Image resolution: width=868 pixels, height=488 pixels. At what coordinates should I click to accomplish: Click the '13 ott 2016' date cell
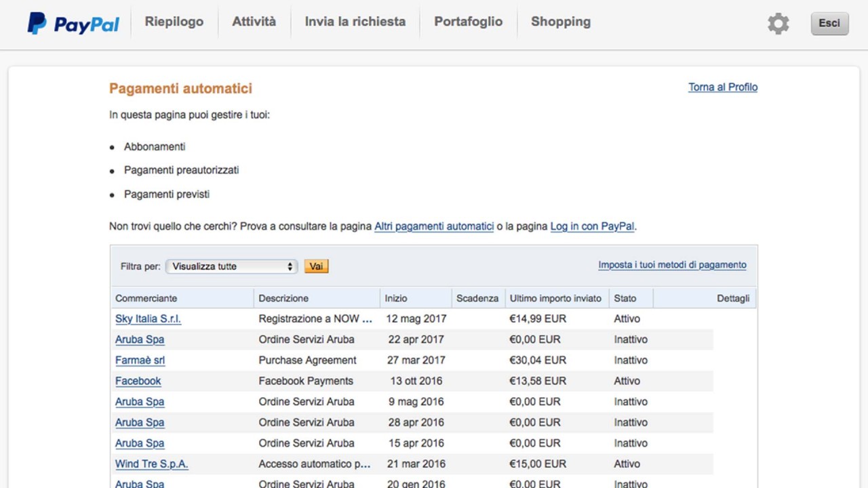pyautogui.click(x=416, y=381)
